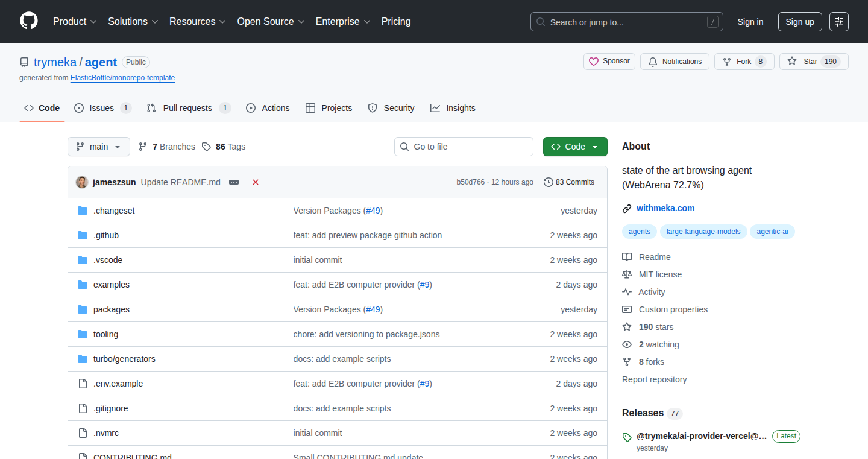
Task: Click the Readme book icon
Action: 627,257
